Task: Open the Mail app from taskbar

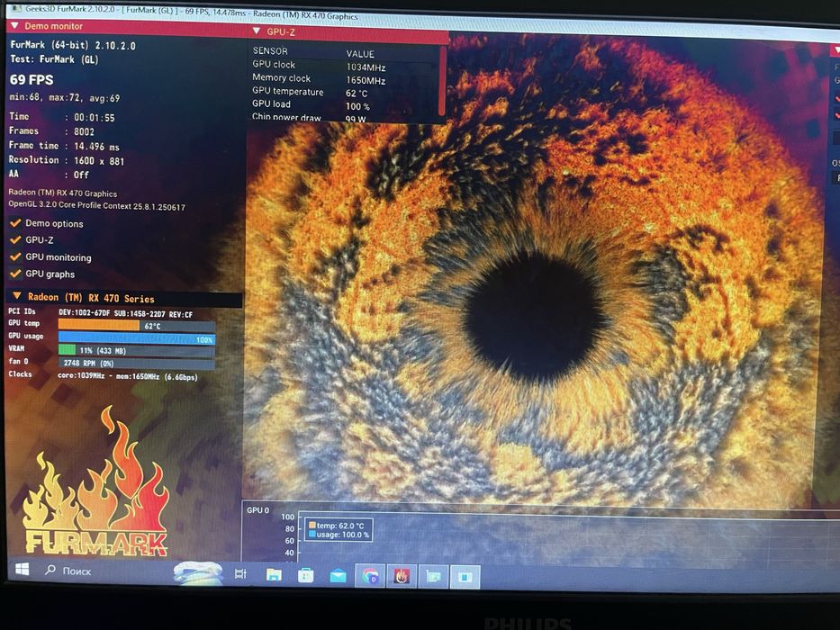Action: click(338, 576)
